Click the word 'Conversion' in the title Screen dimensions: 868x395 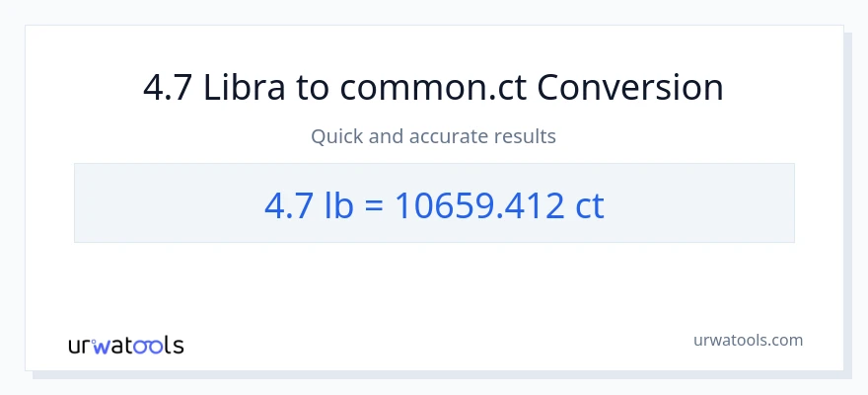[x=631, y=88]
